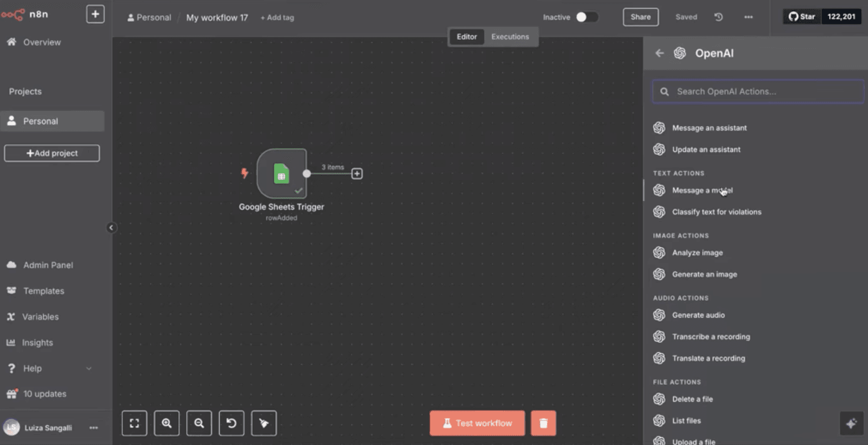Rename My workflow 17 title
The height and width of the screenshot is (445, 868).
[217, 17]
